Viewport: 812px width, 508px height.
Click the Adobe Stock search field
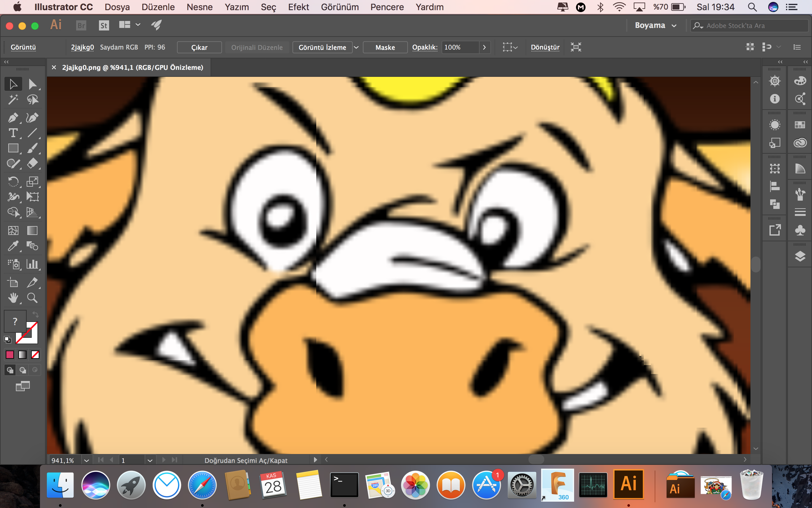tap(750, 25)
